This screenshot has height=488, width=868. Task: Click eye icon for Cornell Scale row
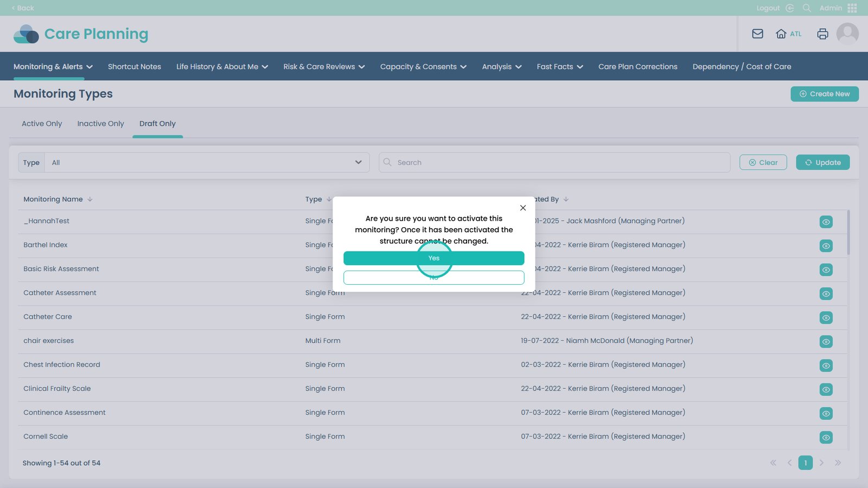(x=826, y=437)
